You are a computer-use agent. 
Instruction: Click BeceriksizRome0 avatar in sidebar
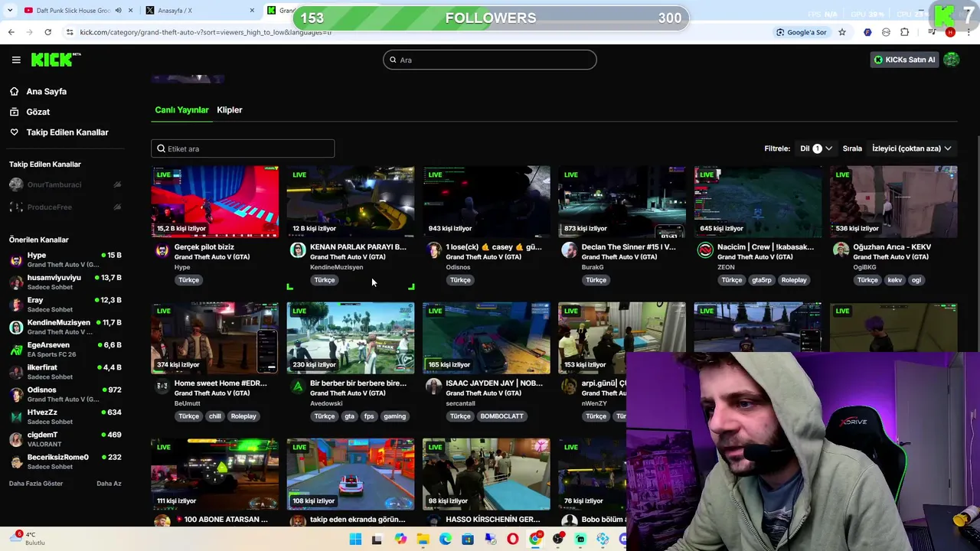(x=16, y=461)
